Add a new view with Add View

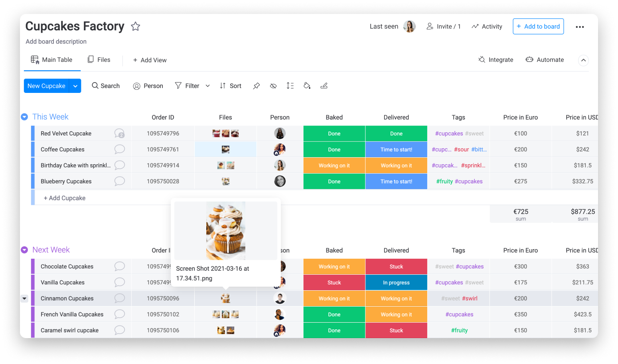pos(150,60)
